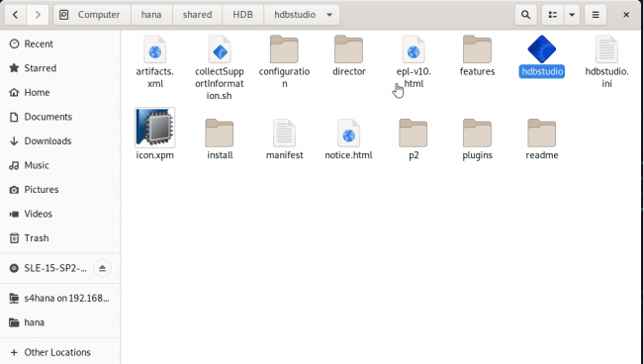643x364 pixels.
Task: Open the search magnifier button
Action: (525, 15)
